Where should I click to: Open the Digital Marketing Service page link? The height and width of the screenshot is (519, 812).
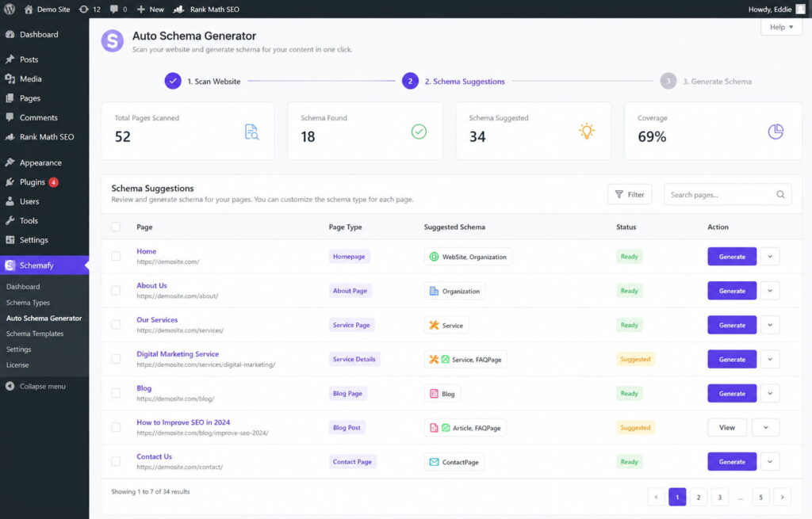[178, 354]
